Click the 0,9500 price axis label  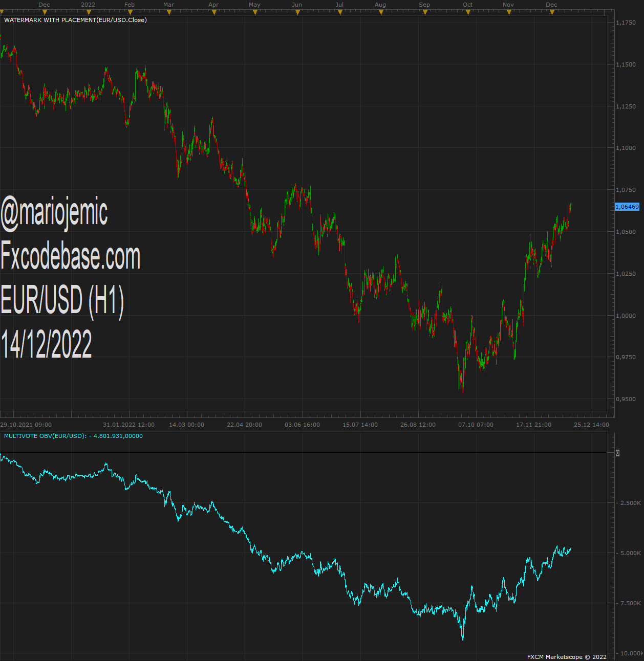(x=626, y=399)
